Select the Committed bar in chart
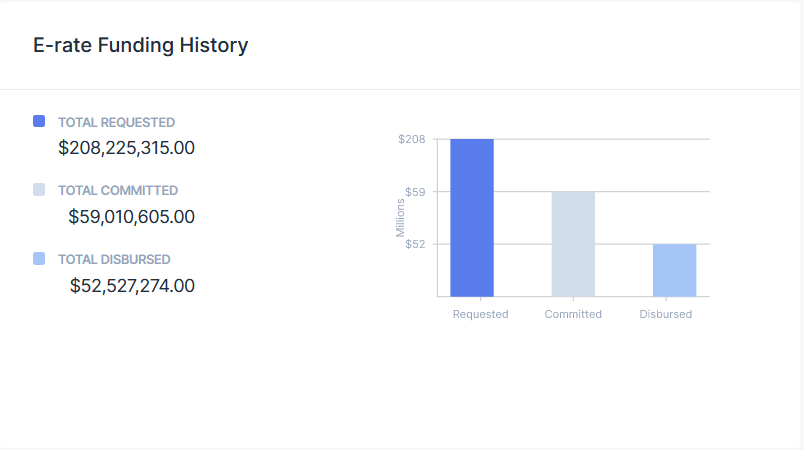Screen dimensions: 804x450 coord(573,244)
